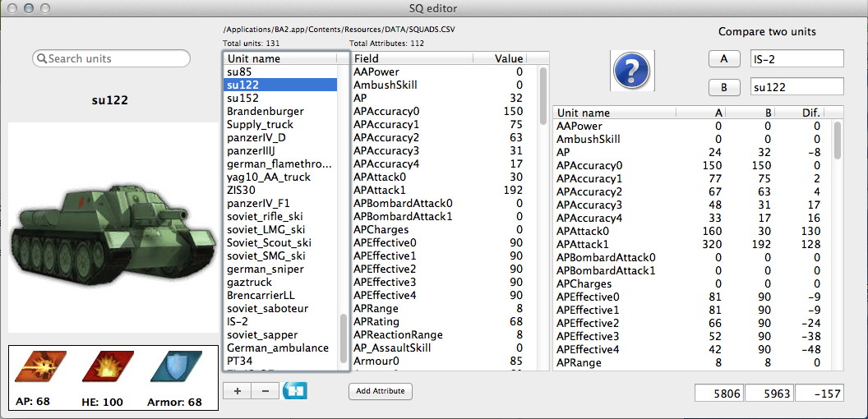
Task: Select su152 in the unit list
Action: click(280, 98)
